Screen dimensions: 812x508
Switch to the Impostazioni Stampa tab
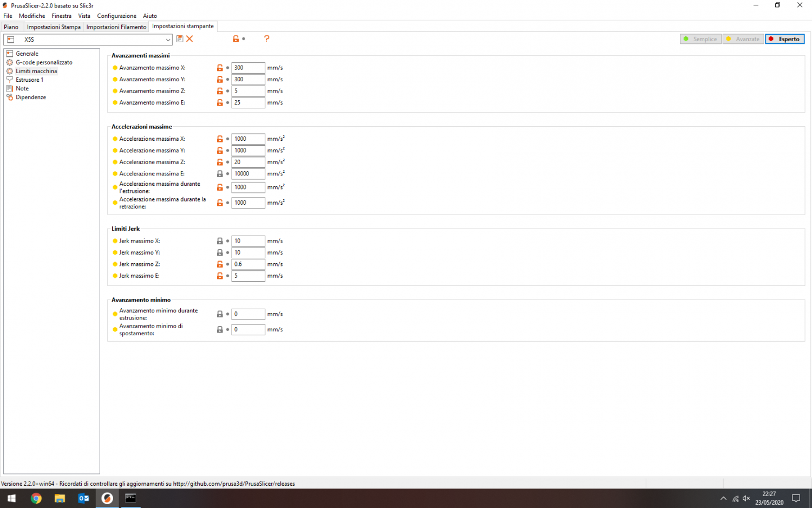[54, 27]
